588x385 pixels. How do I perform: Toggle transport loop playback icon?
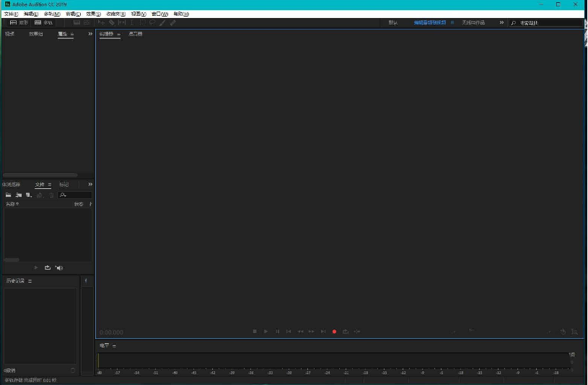pyautogui.click(x=346, y=332)
